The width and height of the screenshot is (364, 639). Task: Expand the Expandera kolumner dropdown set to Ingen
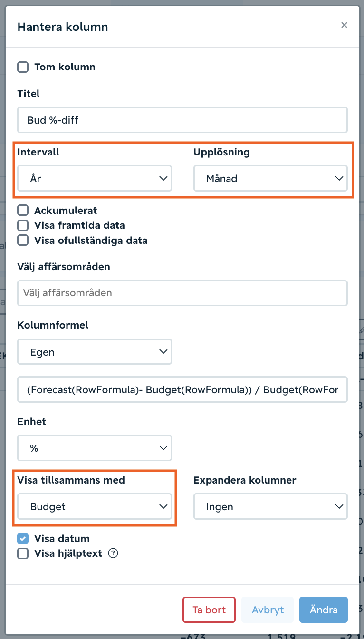pyautogui.click(x=270, y=507)
